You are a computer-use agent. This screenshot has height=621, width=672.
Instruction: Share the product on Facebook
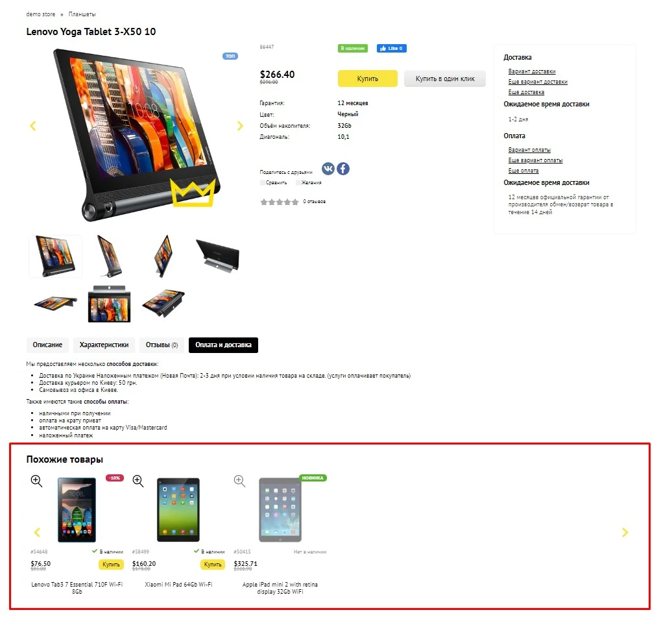343,169
